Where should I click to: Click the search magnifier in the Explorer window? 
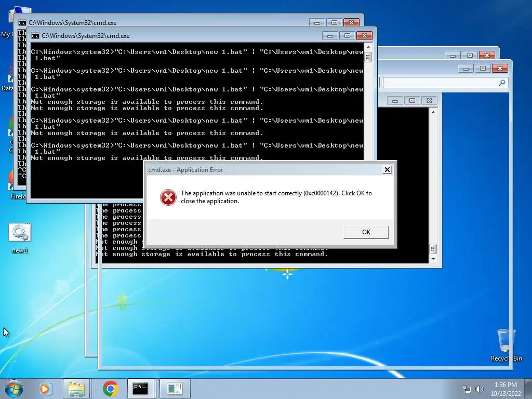pyautogui.click(x=502, y=83)
